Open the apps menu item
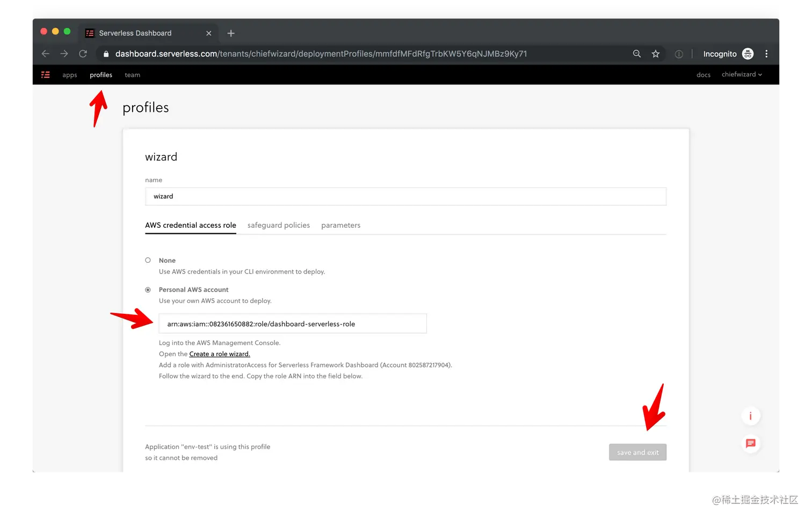The image size is (812, 519). [70, 75]
